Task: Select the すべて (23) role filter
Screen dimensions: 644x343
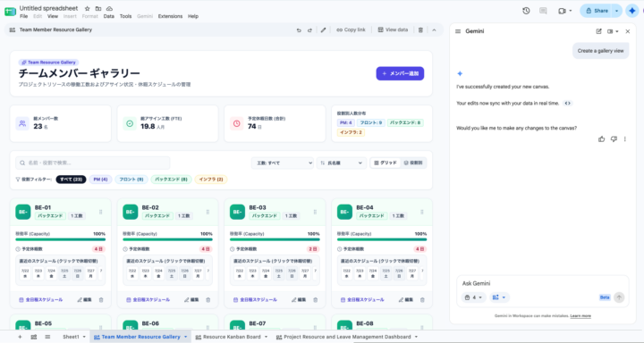Action: pyautogui.click(x=71, y=180)
